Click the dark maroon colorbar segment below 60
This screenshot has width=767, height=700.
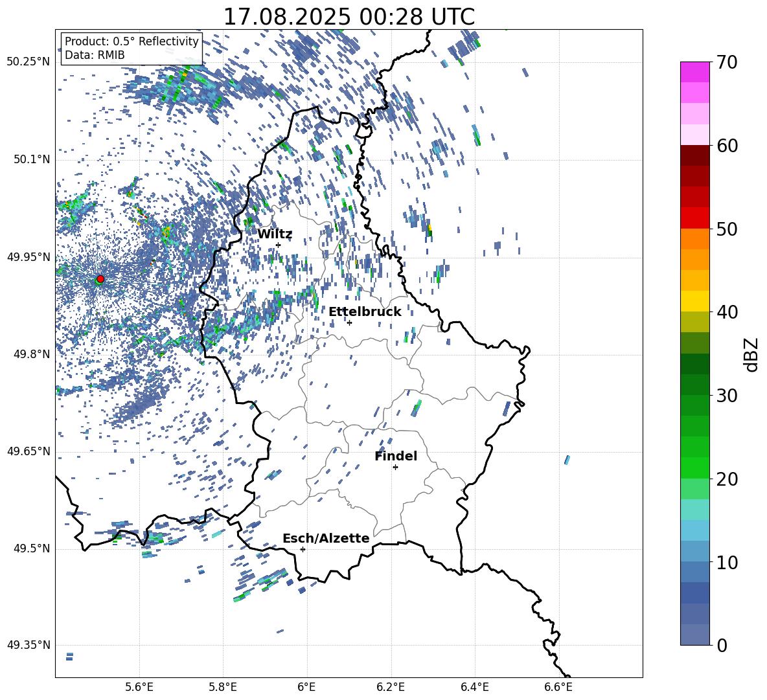point(695,155)
